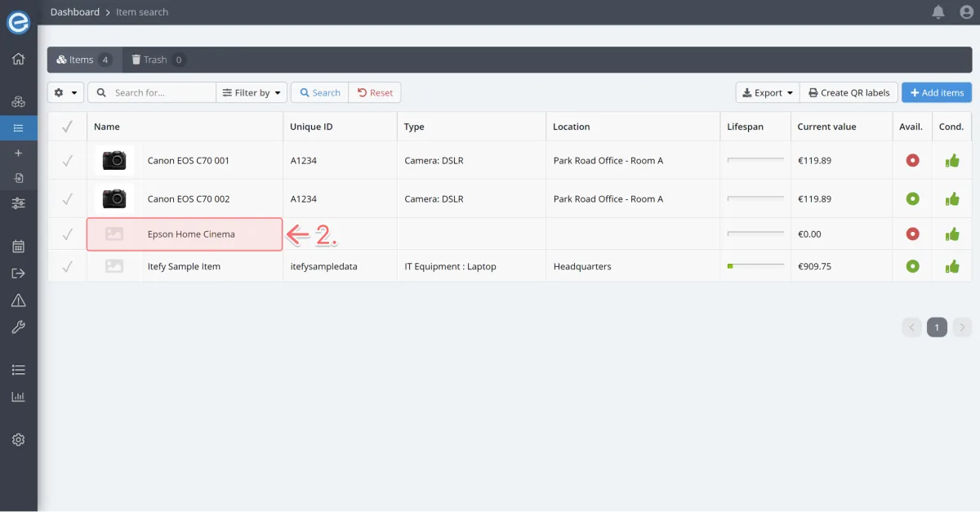Click the Add items button
Image resolution: width=980 pixels, height=512 pixels.
(x=937, y=92)
